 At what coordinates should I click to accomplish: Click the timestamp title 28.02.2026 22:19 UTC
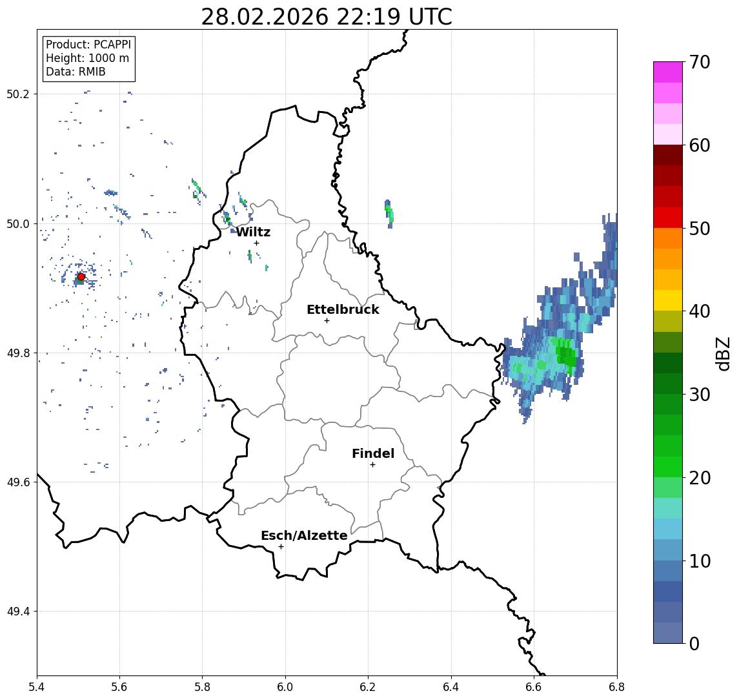(327, 17)
